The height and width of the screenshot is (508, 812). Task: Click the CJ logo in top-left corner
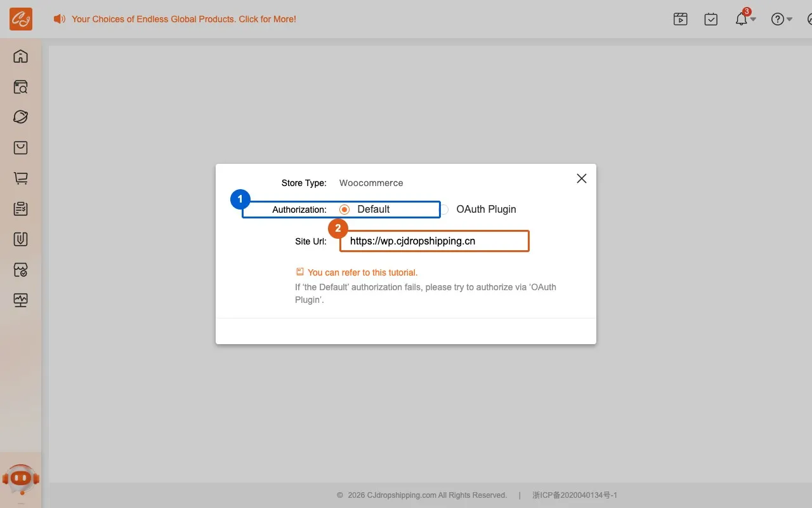point(21,19)
